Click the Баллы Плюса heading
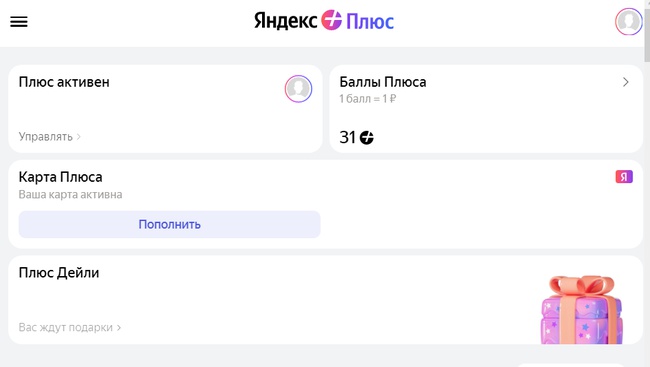 pyautogui.click(x=383, y=82)
